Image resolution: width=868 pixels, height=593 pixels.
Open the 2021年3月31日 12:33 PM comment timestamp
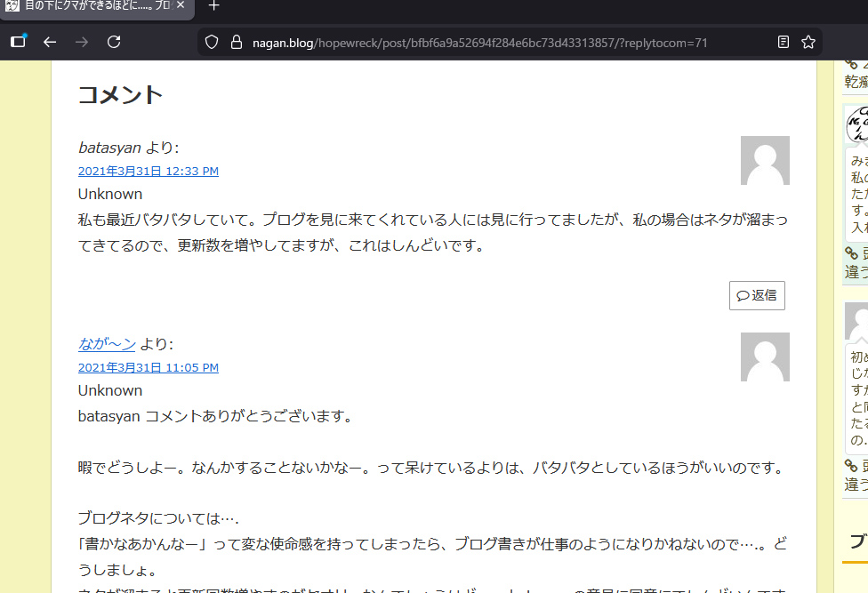pos(148,171)
